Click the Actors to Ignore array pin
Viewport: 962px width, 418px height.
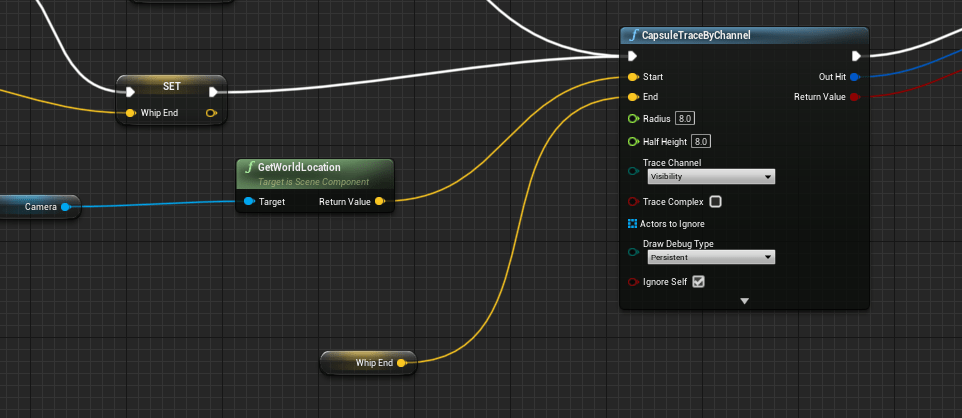633,224
